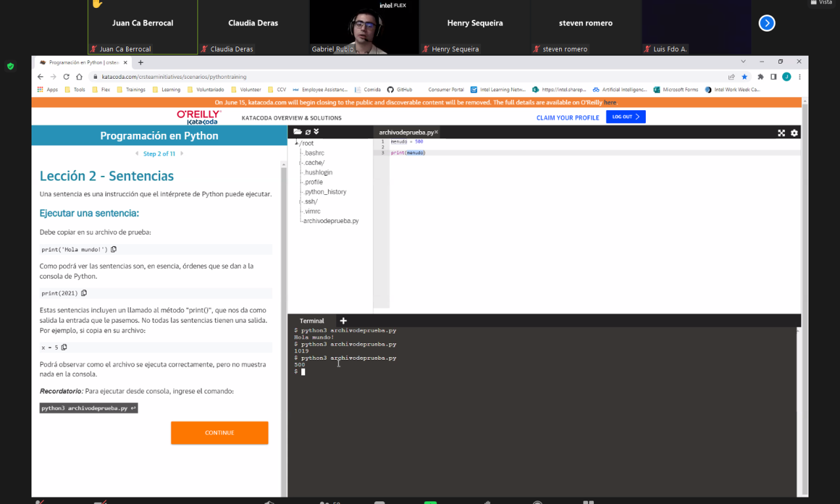This screenshot has width=840, height=504.
Task: Copy the x = 5 code snippet
Action: pos(64,347)
